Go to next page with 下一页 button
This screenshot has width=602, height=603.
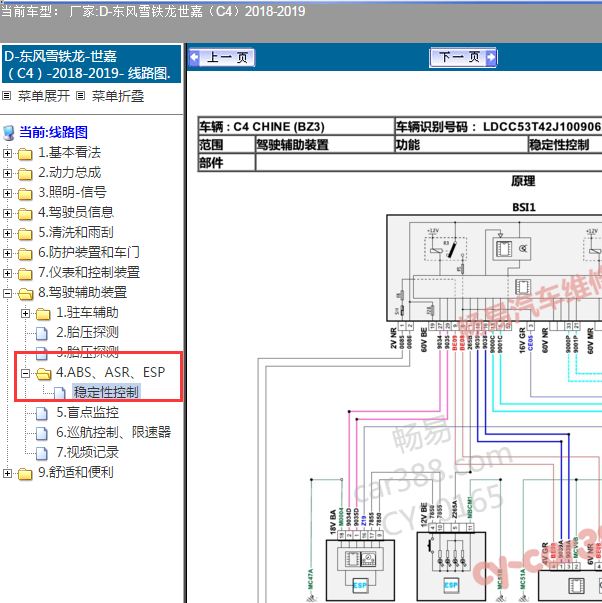(x=463, y=58)
